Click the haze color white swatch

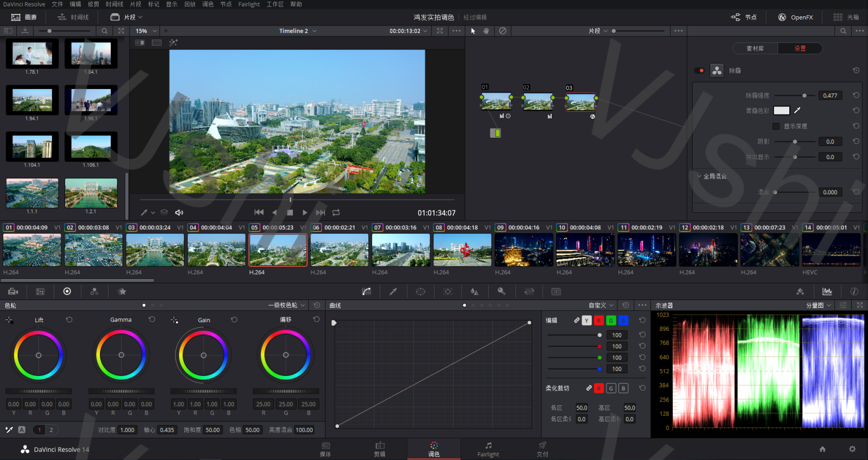pos(781,110)
